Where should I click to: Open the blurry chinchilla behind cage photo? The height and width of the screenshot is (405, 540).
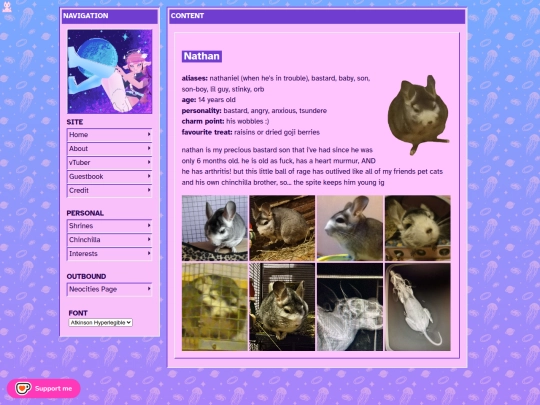(x=215, y=307)
